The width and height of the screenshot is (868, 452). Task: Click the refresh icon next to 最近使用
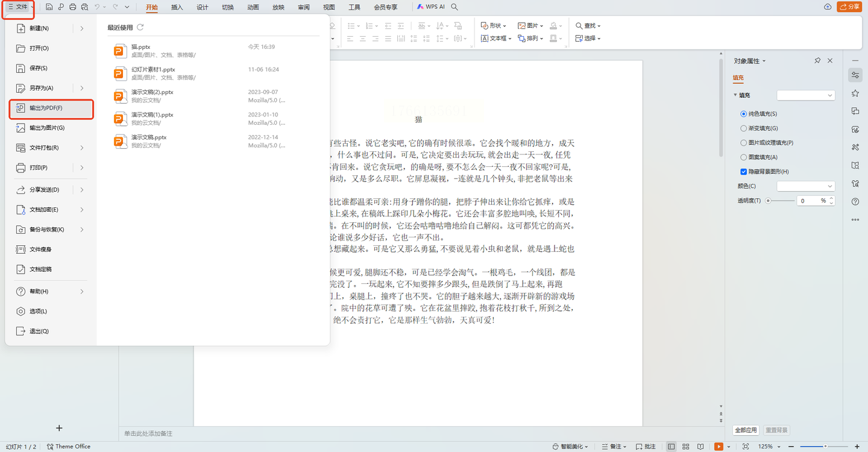click(x=140, y=27)
